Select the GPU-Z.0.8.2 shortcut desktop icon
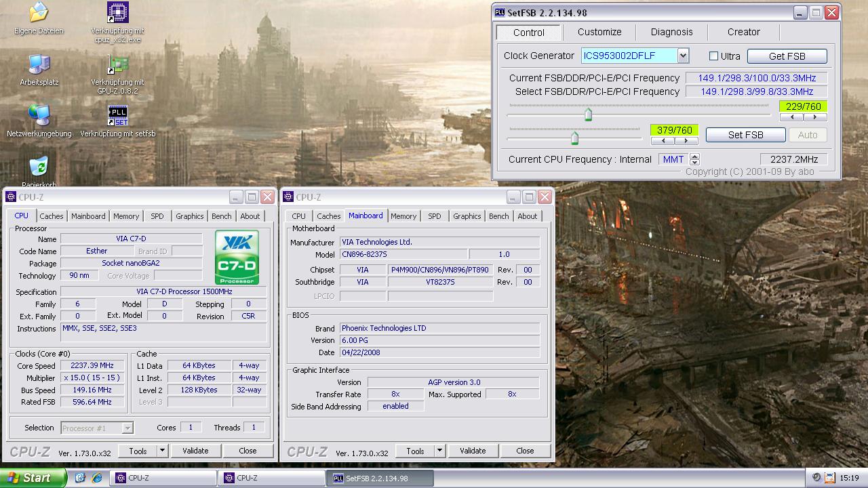Viewport: 868px width, 488px height. (118, 64)
